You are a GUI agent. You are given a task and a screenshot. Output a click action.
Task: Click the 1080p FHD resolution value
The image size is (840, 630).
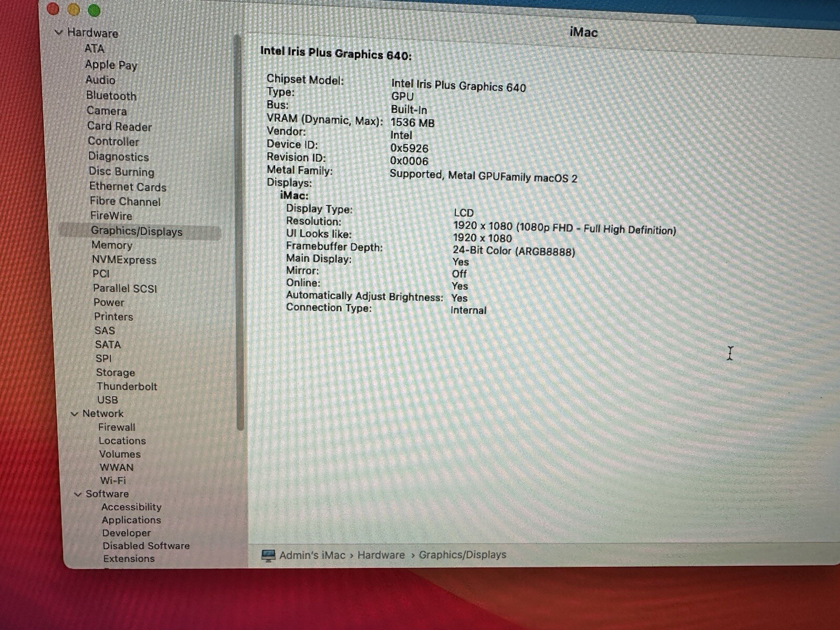click(564, 228)
